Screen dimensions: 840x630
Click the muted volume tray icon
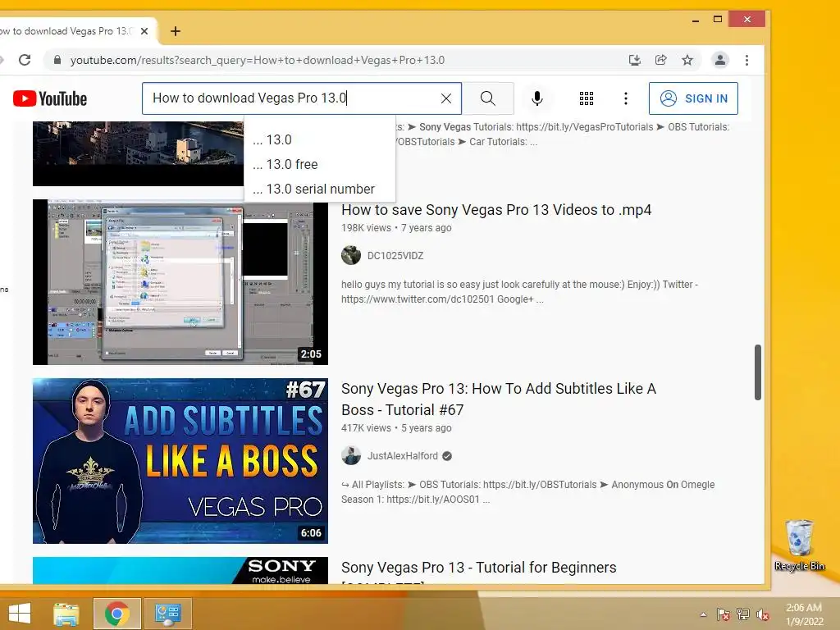click(763, 614)
